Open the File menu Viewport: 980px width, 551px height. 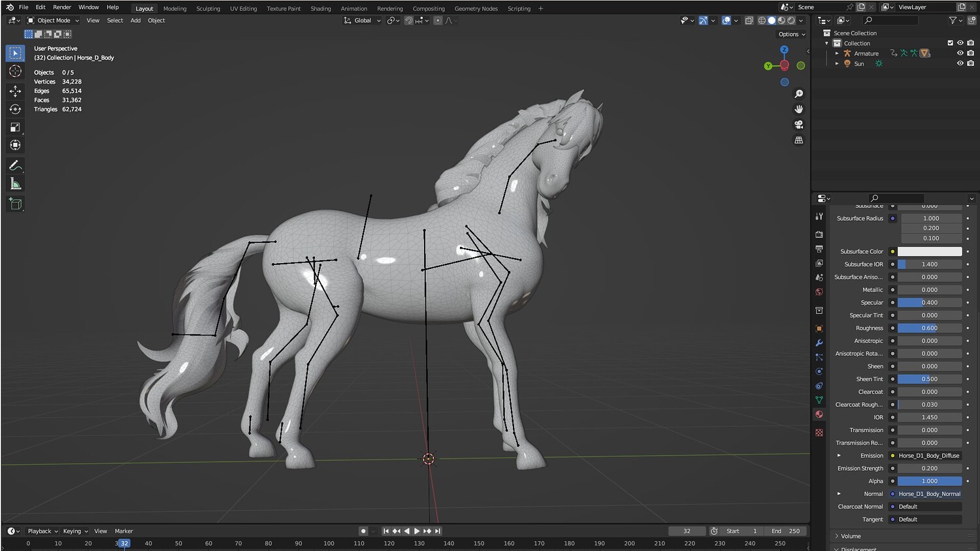click(24, 7)
